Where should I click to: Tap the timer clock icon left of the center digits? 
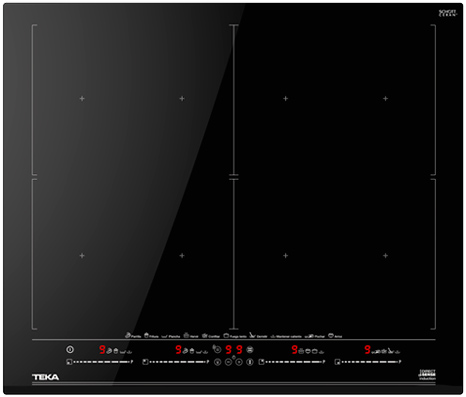pyautogui.click(x=217, y=349)
